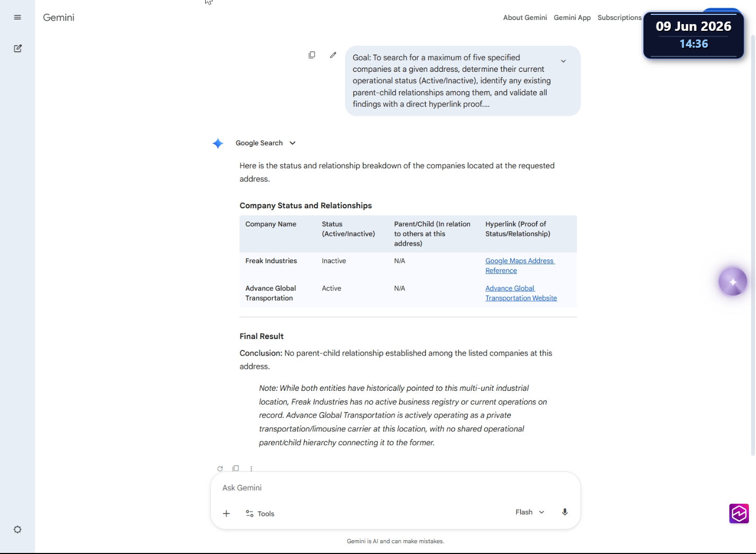Screen dimensions: 756x554
Task: Open the Tools menu
Action: coord(260,513)
